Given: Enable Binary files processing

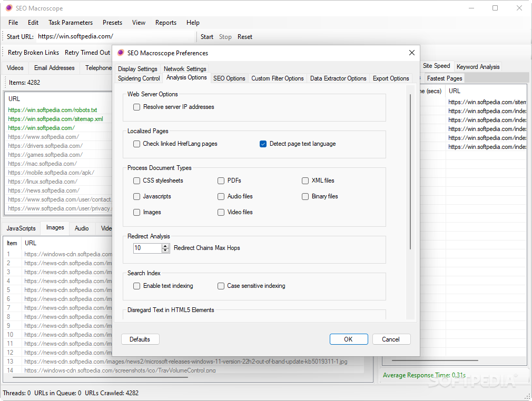Looking at the screenshot, I should 305,196.
